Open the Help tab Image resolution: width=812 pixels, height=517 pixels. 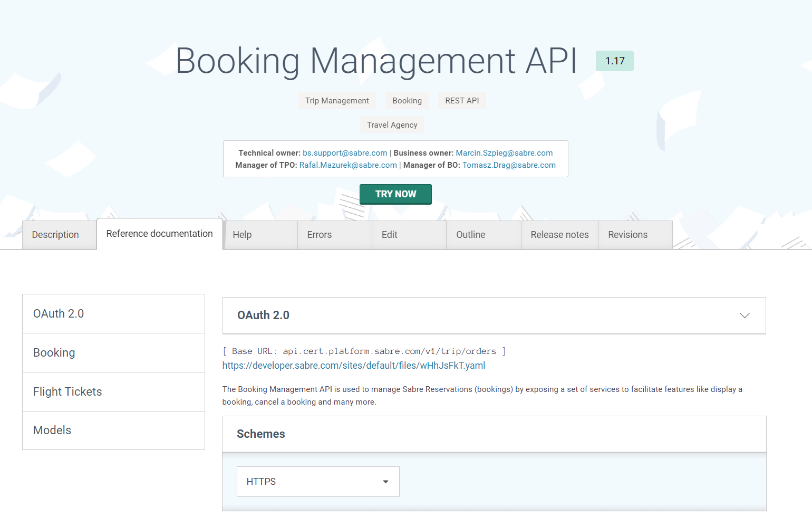pos(260,235)
